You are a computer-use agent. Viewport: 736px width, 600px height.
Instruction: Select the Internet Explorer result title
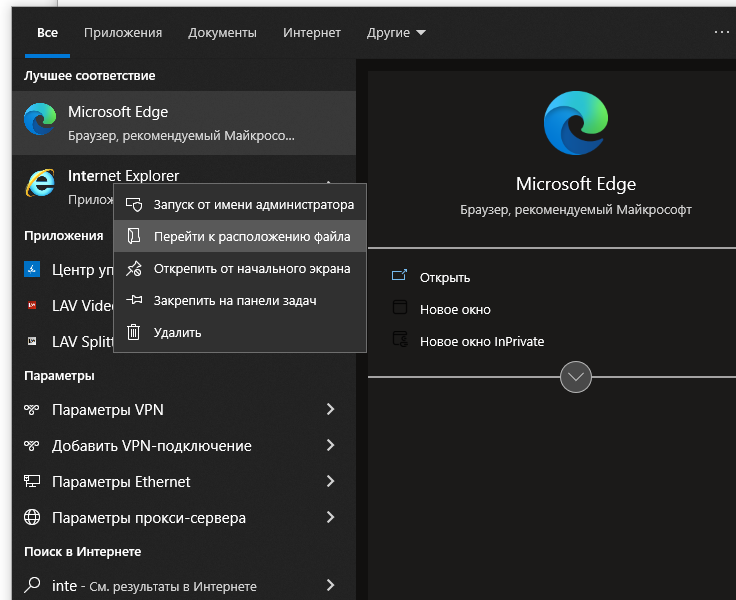pos(123,176)
